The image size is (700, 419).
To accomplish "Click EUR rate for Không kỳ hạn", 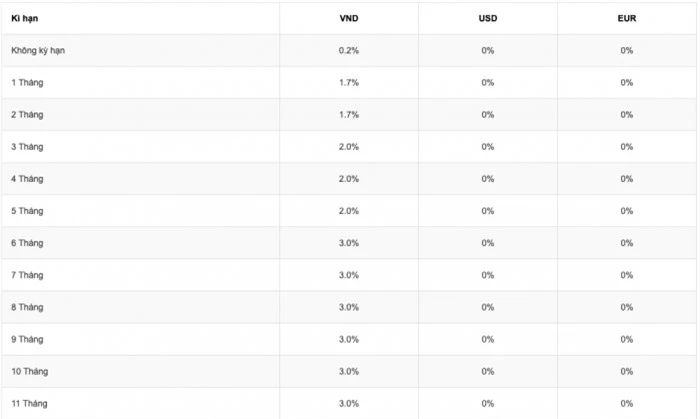I will 626,51.
